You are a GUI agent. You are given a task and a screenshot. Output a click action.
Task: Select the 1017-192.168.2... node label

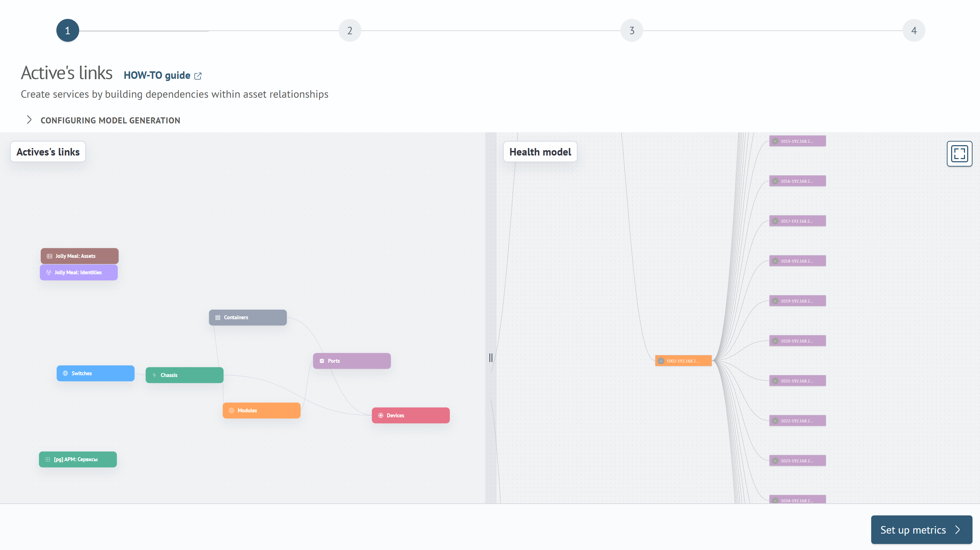coord(797,221)
